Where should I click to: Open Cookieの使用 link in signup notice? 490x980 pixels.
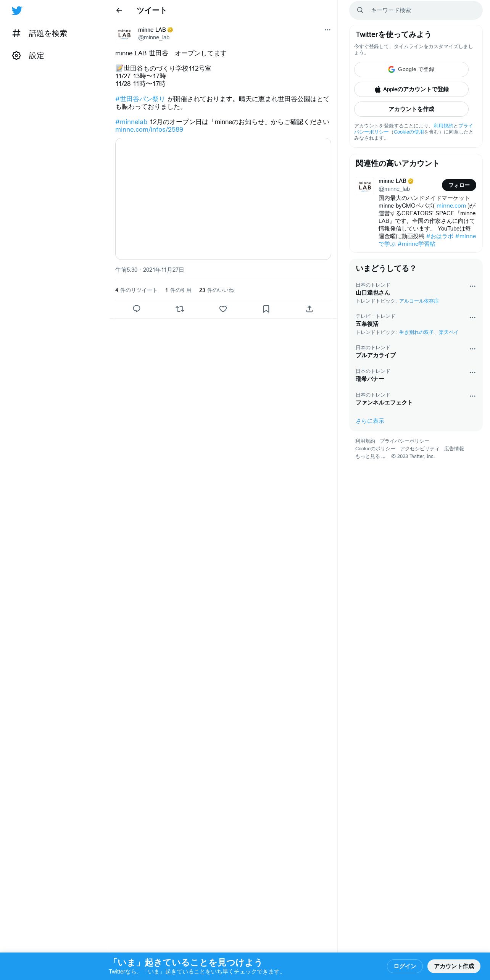point(409,132)
